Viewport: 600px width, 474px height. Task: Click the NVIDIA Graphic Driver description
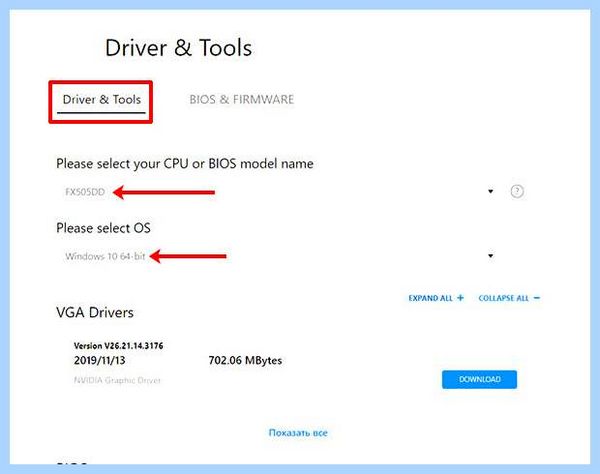pyautogui.click(x=117, y=380)
